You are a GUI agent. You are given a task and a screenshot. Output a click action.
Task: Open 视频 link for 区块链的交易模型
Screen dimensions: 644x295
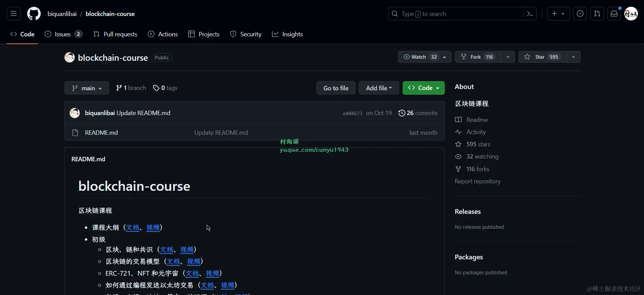194,261
